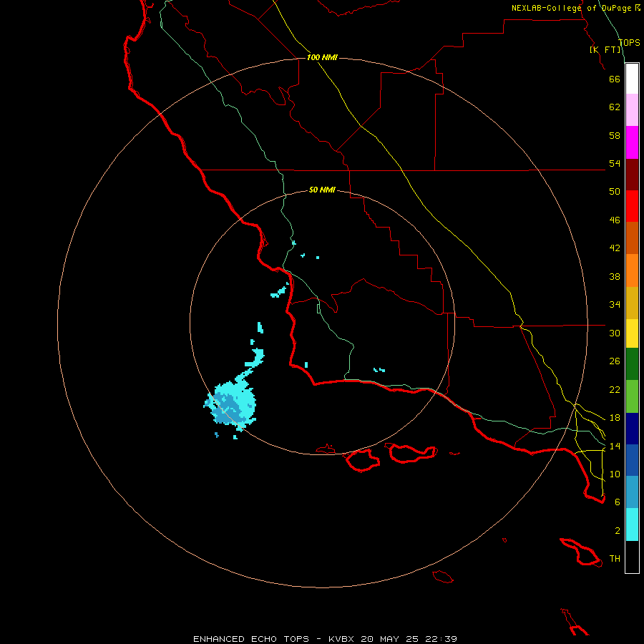The height and width of the screenshot is (644, 644).
Task: Click the legend value 2
Action: point(618,531)
